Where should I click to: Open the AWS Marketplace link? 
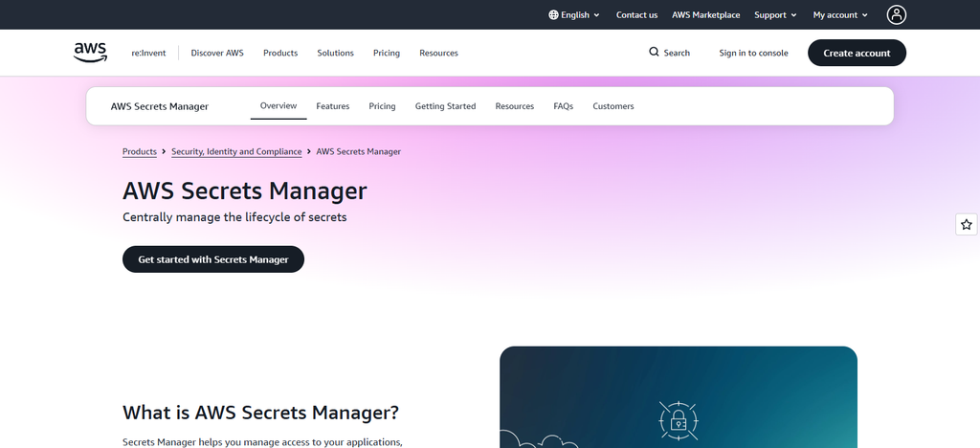(x=705, y=15)
